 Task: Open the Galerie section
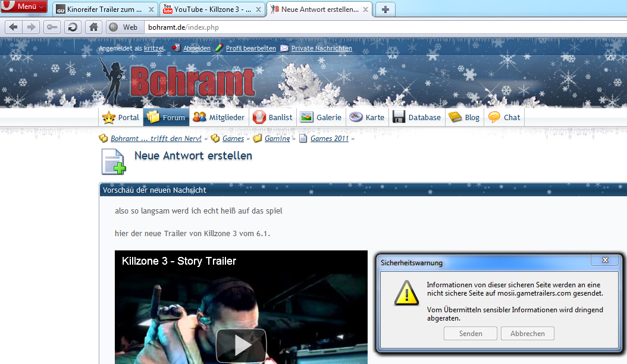coord(321,117)
